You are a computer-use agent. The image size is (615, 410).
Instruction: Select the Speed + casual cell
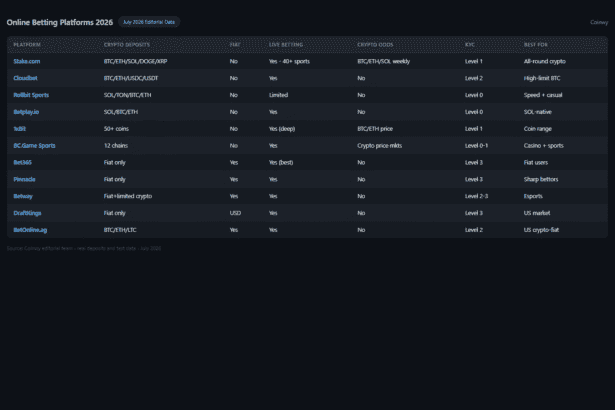(x=543, y=95)
